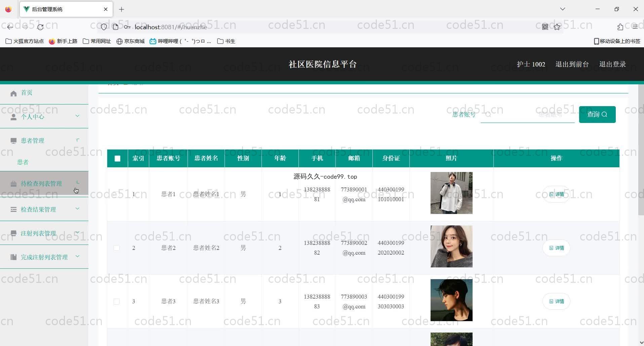Image resolution: width=644 pixels, height=346 pixels.
Task: Toggle the select-all checkbox in table header
Action: click(x=117, y=159)
